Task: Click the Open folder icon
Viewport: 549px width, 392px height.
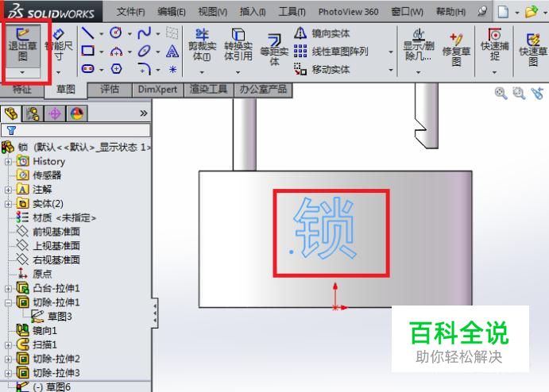Action: [x=532, y=12]
